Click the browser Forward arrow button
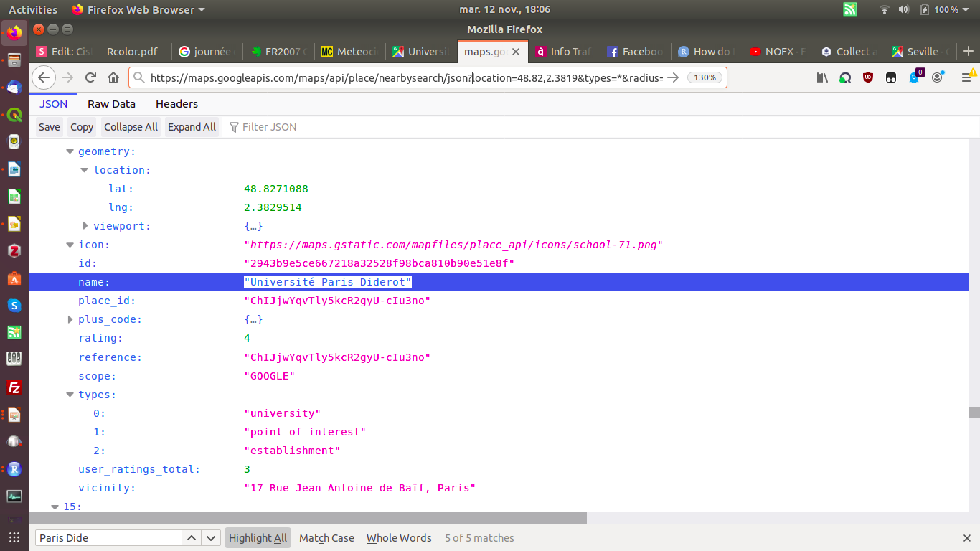 (67, 77)
